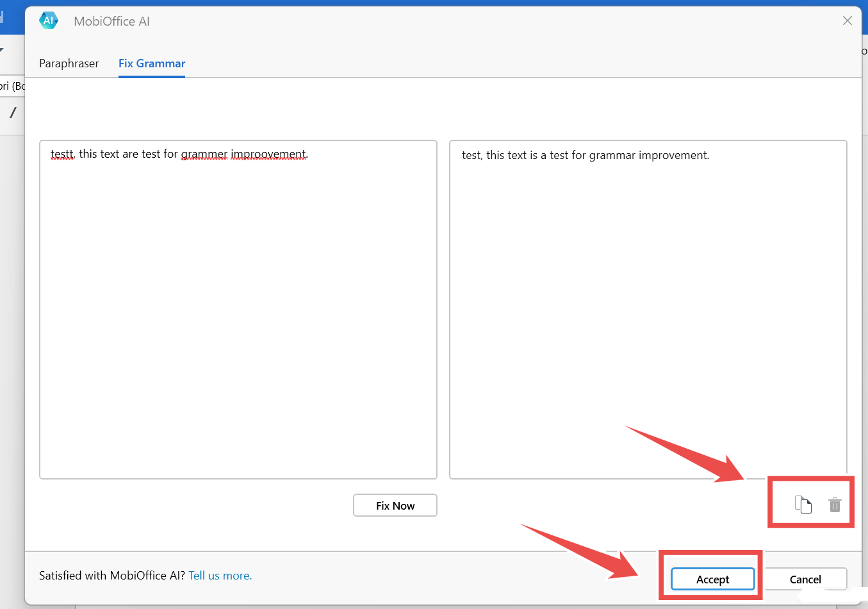The height and width of the screenshot is (609, 868).
Task: Click inside the corrected text output box
Action: [x=648, y=310]
